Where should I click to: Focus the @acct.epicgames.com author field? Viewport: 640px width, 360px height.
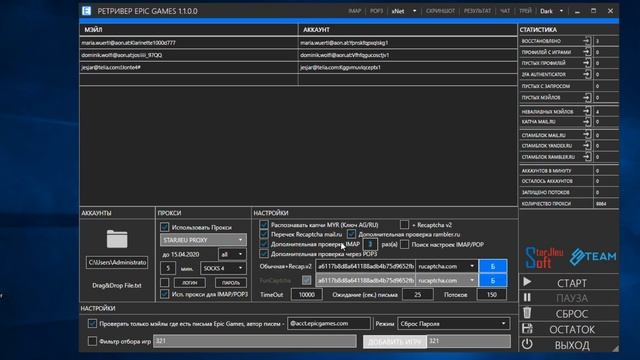point(329,324)
